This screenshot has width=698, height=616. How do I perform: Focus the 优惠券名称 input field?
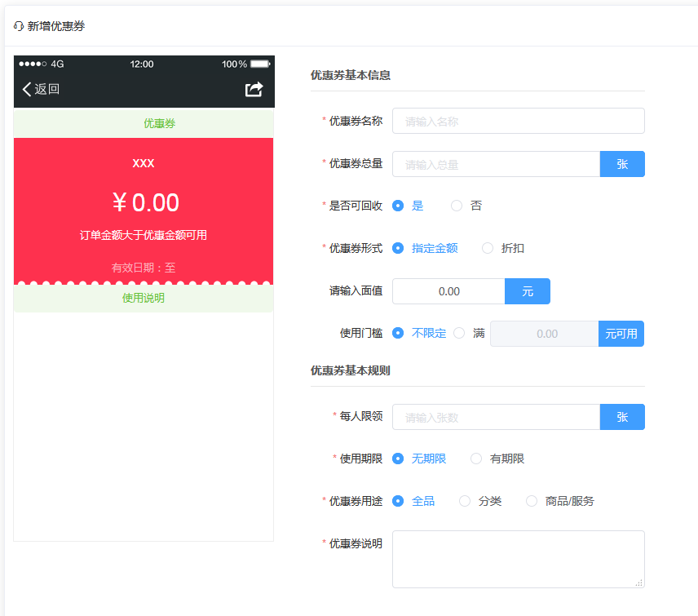518,121
